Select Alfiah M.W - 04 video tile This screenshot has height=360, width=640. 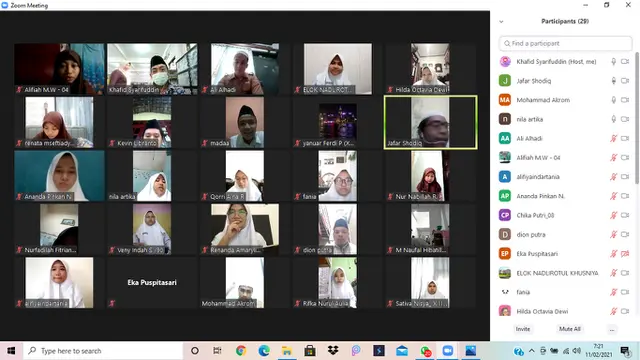click(x=60, y=69)
